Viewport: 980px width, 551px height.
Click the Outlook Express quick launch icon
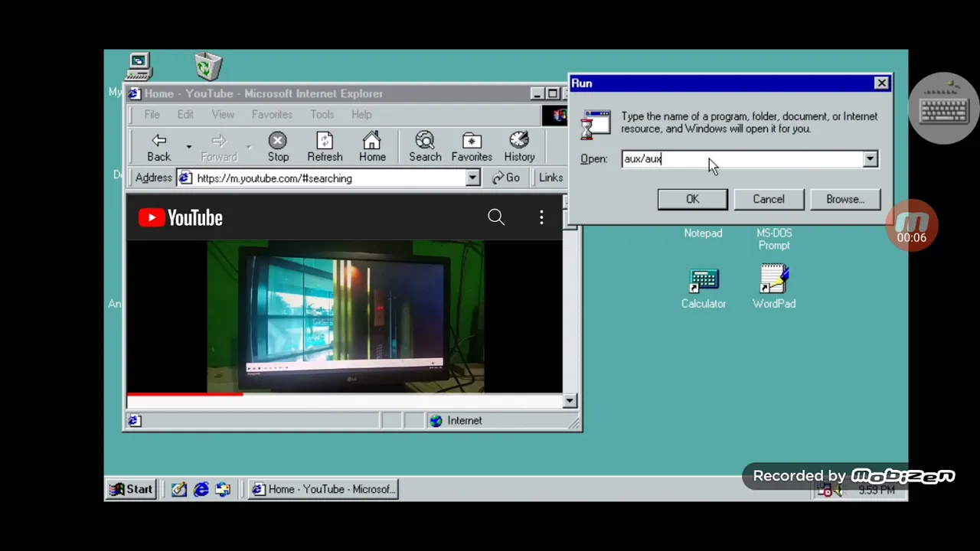(x=223, y=489)
